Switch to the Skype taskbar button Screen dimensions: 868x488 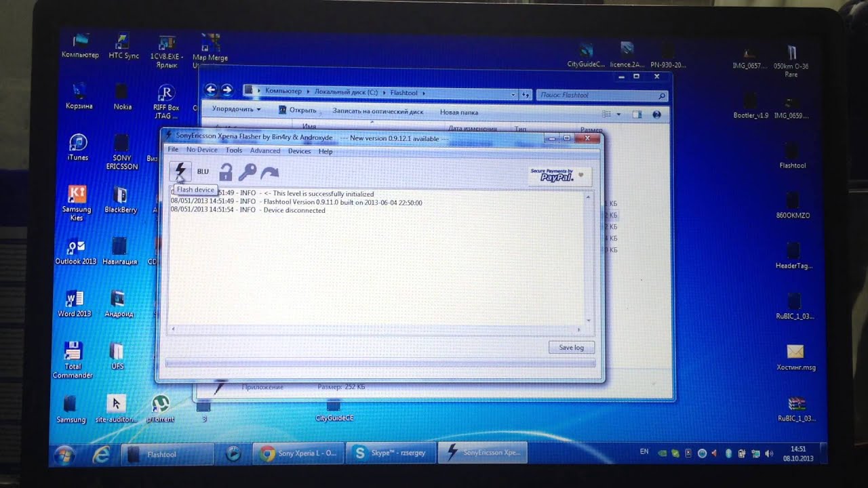389,453
